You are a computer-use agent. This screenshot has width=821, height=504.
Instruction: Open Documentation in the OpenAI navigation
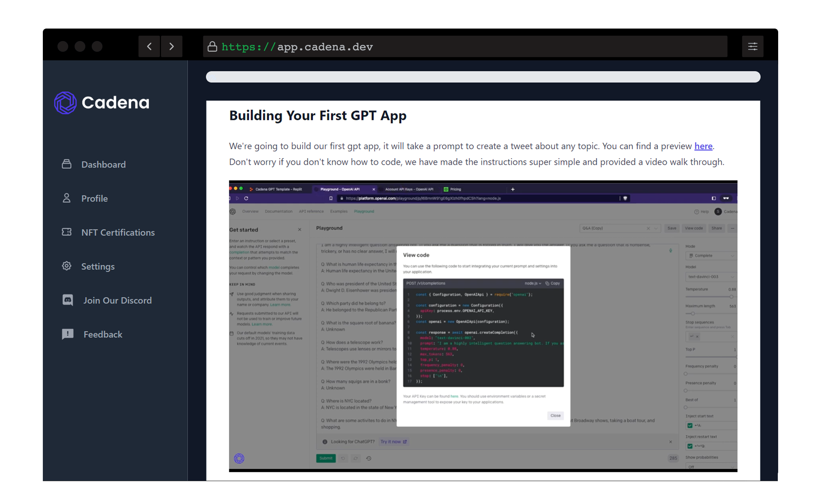point(278,211)
